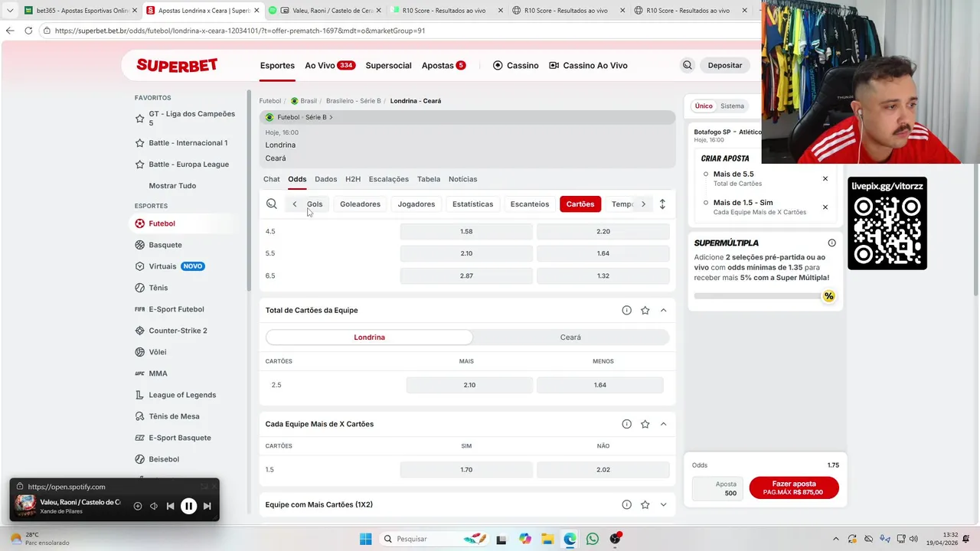Expand Equipe com Mais Cartões (1X2) section
This screenshot has width=980, height=551.
coord(663,504)
